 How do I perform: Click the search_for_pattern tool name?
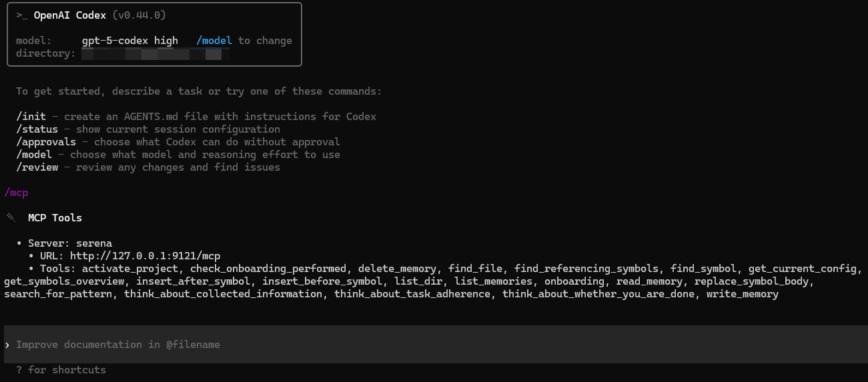[58, 294]
